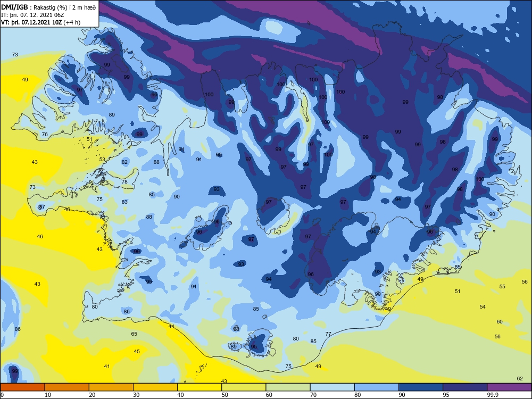Pick the 30–40 gold legend swatch
Image resolution: width=532 pixels, height=399 pixels.
pos(155,387)
